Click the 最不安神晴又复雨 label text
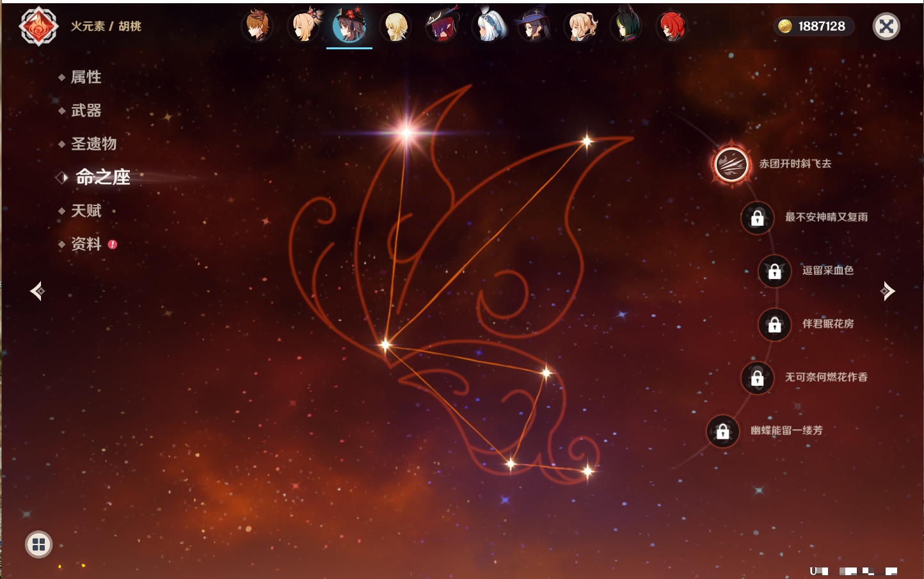 pyautogui.click(x=826, y=217)
